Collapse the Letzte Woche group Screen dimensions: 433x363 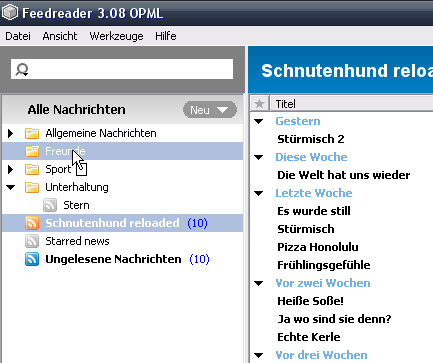click(258, 193)
